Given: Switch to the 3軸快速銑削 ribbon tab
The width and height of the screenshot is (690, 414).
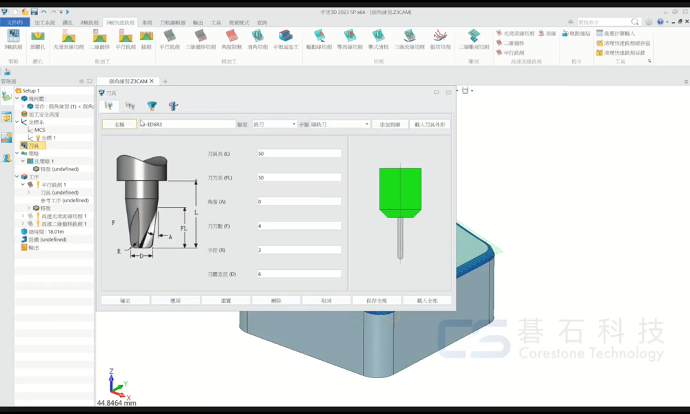Looking at the screenshot, I should [120, 22].
